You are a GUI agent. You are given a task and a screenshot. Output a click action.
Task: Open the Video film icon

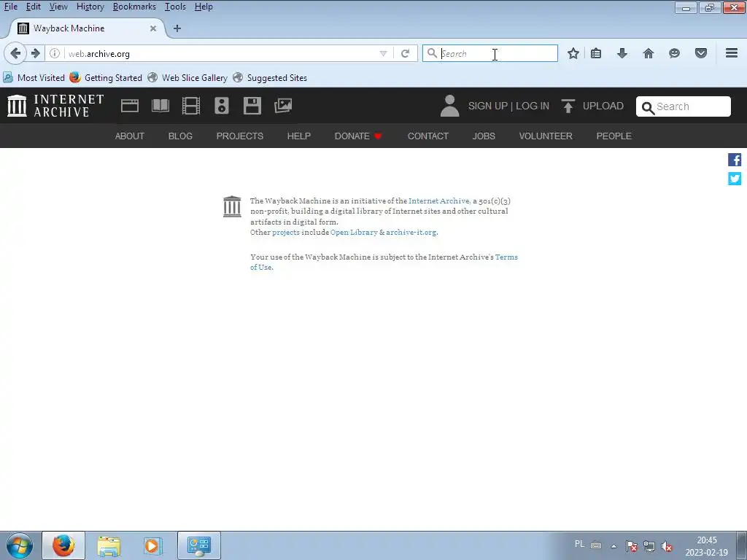191,106
